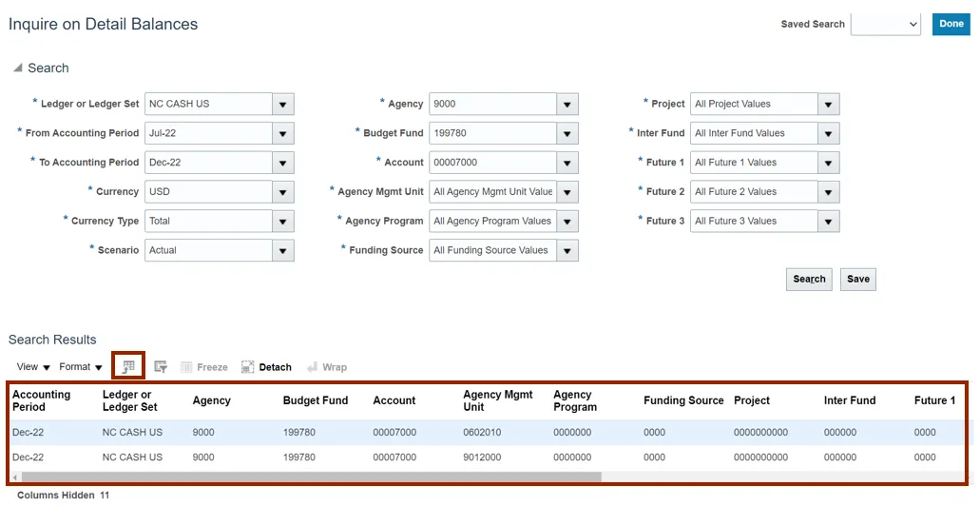The image size is (980, 506).
Task: Detach the search results table
Action: click(266, 367)
